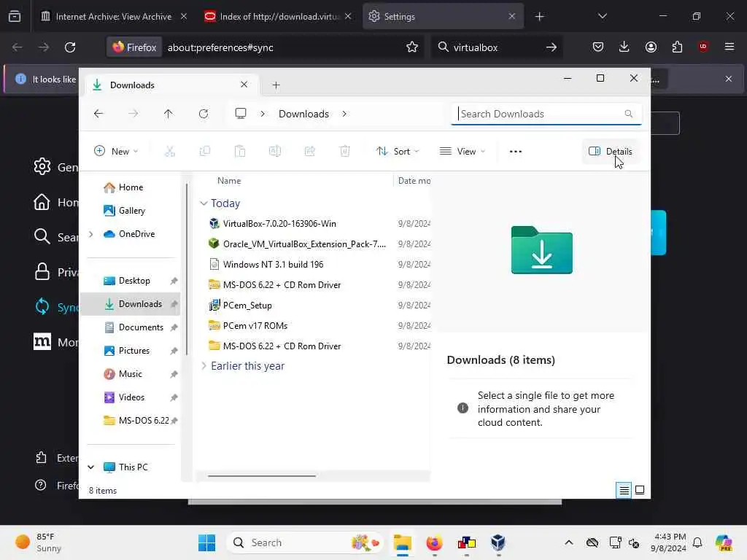Click the chevron after Downloads in address bar

[x=344, y=114]
